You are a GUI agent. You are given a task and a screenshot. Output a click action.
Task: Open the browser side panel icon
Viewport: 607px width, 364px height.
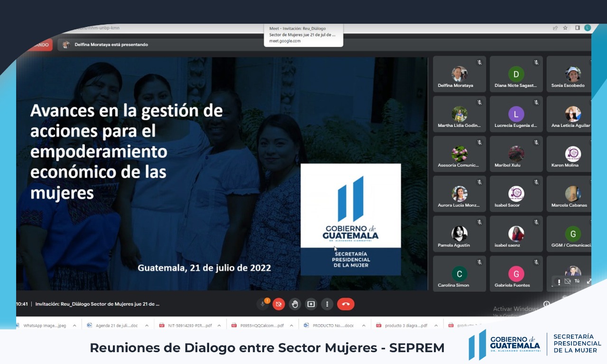[x=577, y=28]
